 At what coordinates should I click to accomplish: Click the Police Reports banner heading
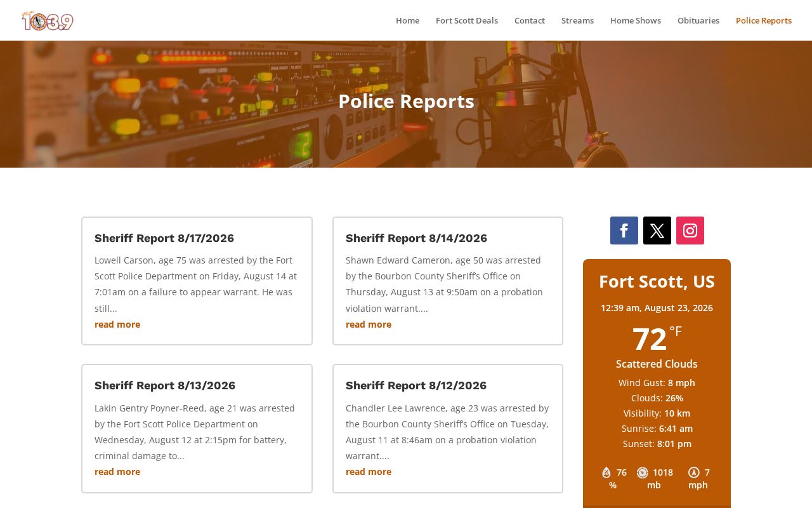406,102
